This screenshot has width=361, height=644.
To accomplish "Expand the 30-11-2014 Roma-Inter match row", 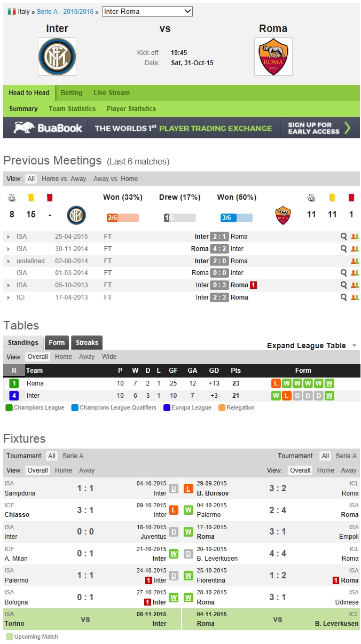I will (8, 249).
